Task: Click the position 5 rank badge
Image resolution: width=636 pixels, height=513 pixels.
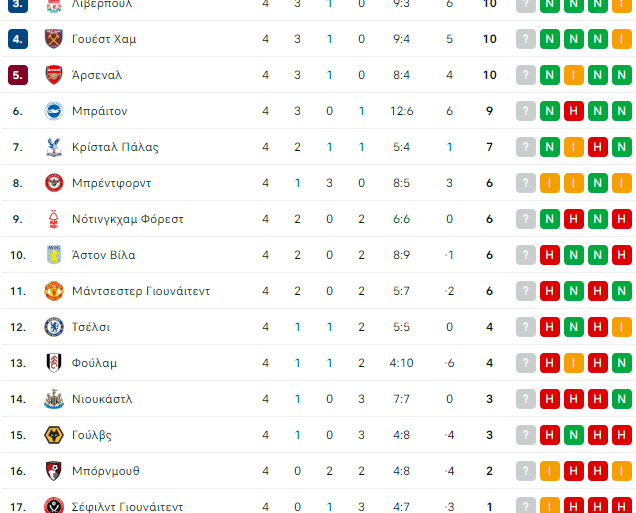Action: (x=18, y=75)
